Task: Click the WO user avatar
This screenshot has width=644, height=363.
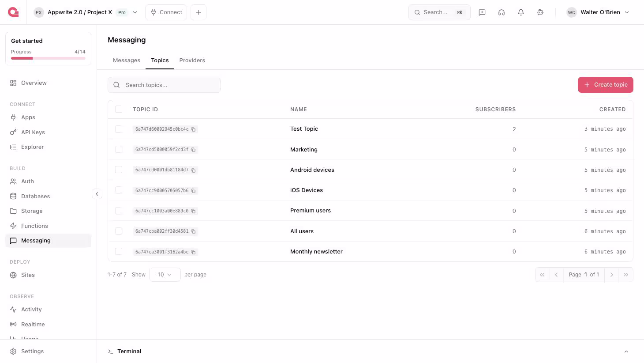Action: coord(572,12)
